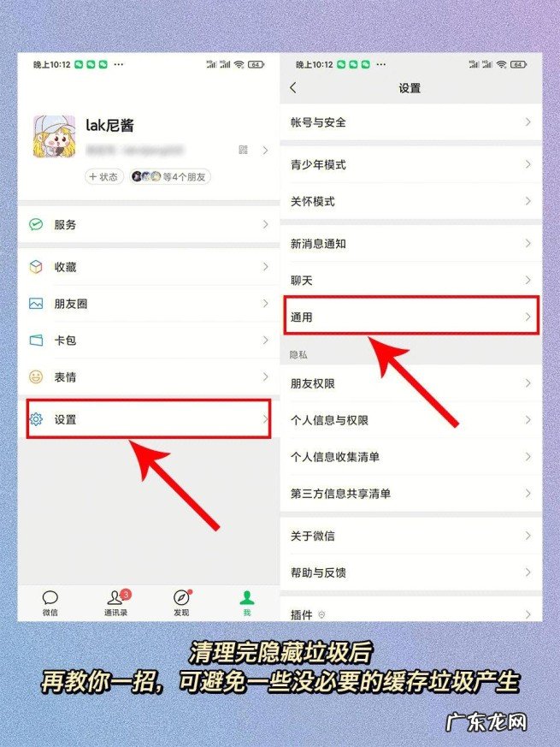Open the 朋友权限 friend permissions entry
Image resolution: width=560 pixels, height=747 pixels.
pyautogui.click(x=411, y=383)
